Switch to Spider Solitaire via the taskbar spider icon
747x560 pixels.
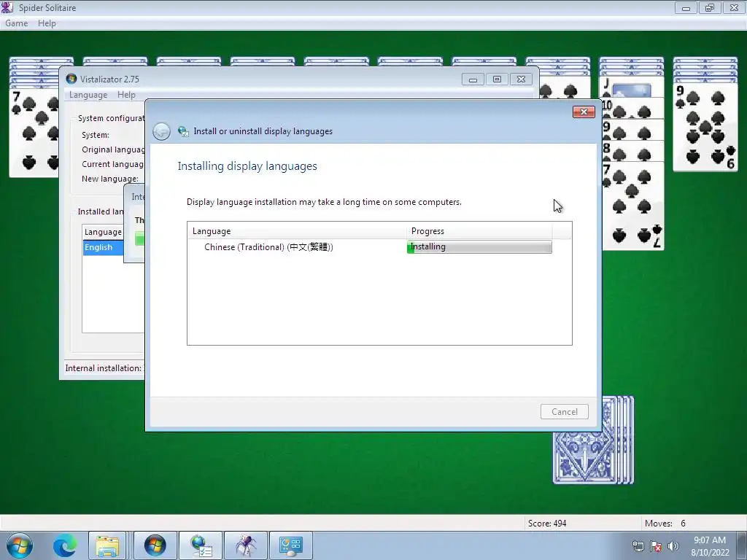pyautogui.click(x=246, y=545)
